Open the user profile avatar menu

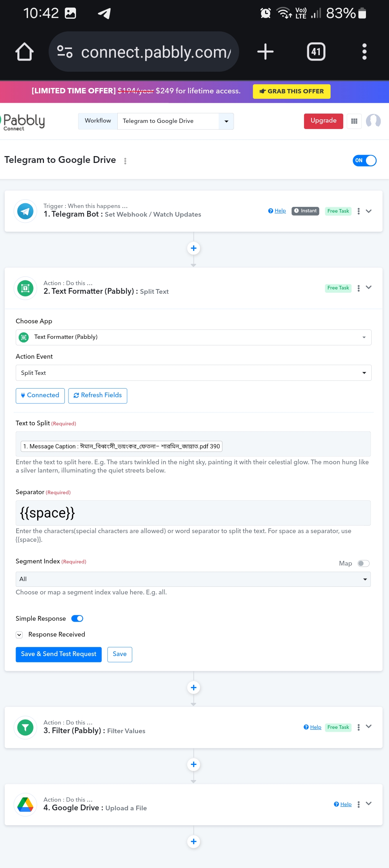coord(373,121)
